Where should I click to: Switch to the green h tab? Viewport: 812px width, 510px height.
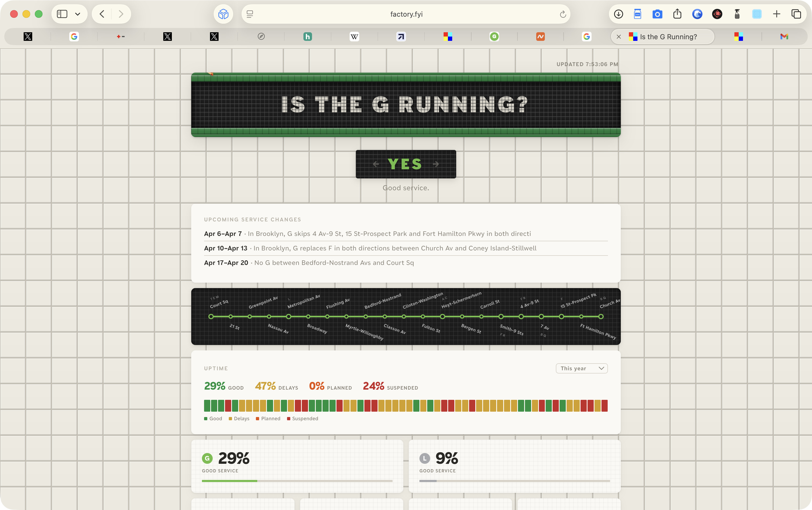tap(307, 37)
